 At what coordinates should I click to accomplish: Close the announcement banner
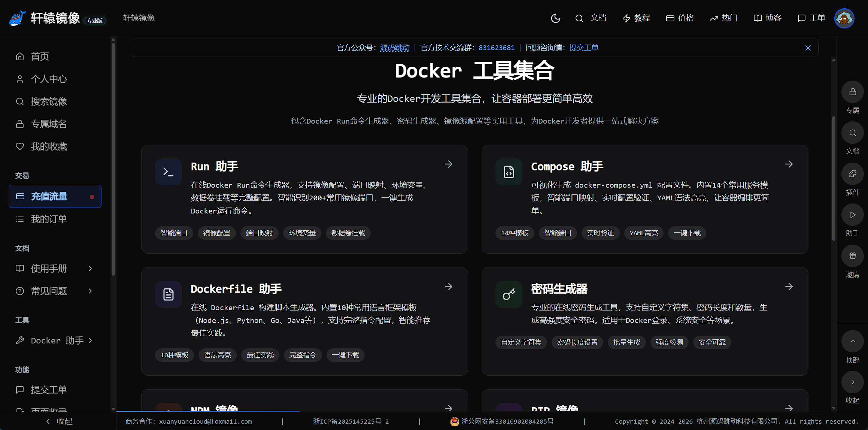pos(808,48)
